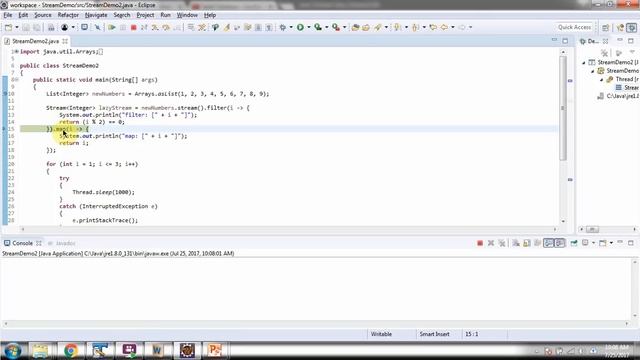Open the Help menu
This screenshot has height=360, width=640.
[x=210, y=15]
